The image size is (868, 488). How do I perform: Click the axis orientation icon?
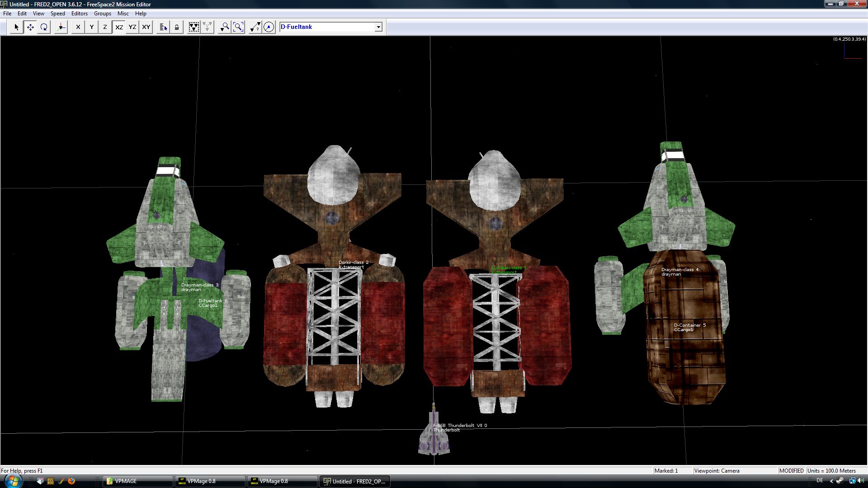point(61,27)
